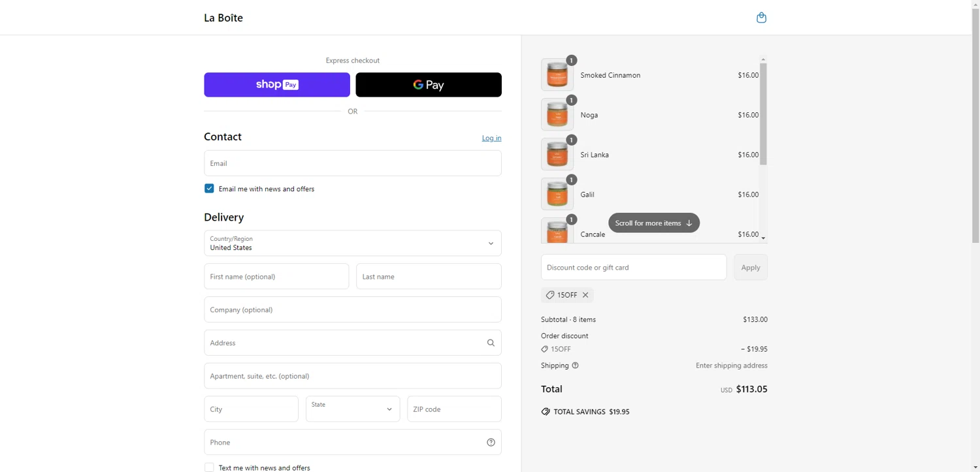Click the order items list scrollbar thumb
980x472 pixels.
tap(763, 114)
